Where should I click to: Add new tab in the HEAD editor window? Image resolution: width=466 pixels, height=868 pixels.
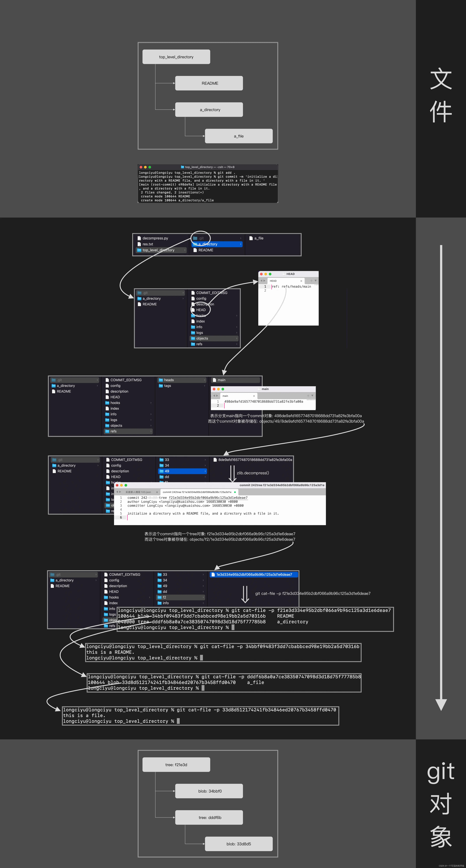point(311,281)
